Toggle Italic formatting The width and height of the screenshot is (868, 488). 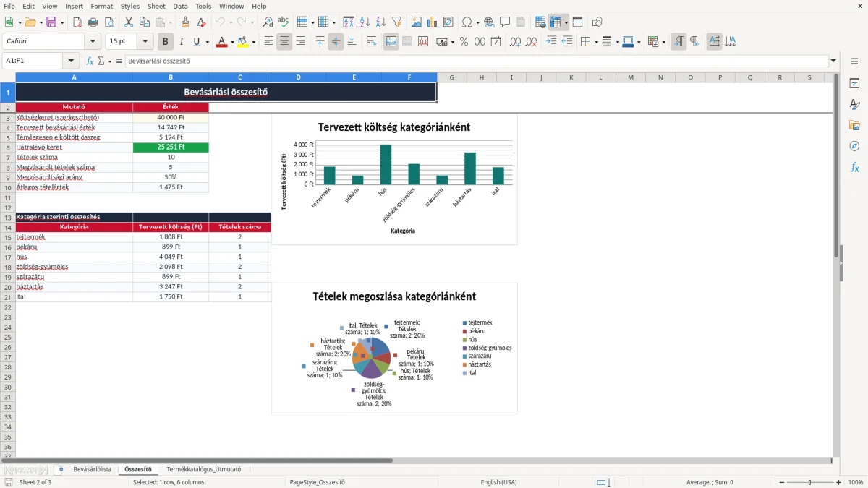tap(182, 41)
